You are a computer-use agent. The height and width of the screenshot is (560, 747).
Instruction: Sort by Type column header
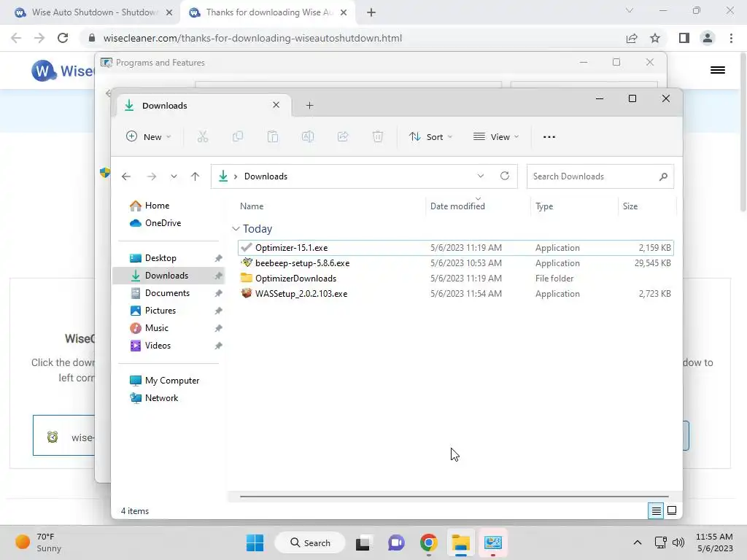click(x=544, y=206)
